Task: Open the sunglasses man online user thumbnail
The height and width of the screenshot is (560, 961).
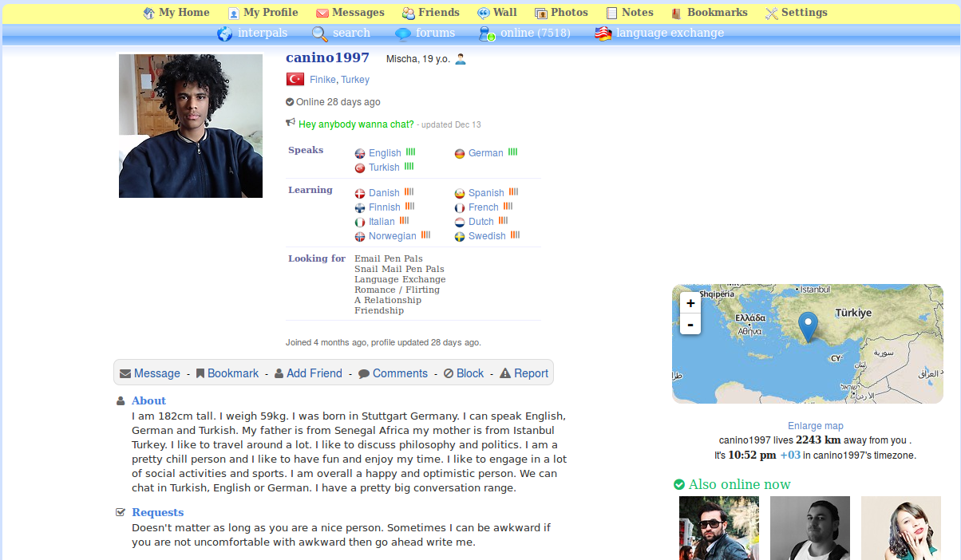Action: click(719, 528)
